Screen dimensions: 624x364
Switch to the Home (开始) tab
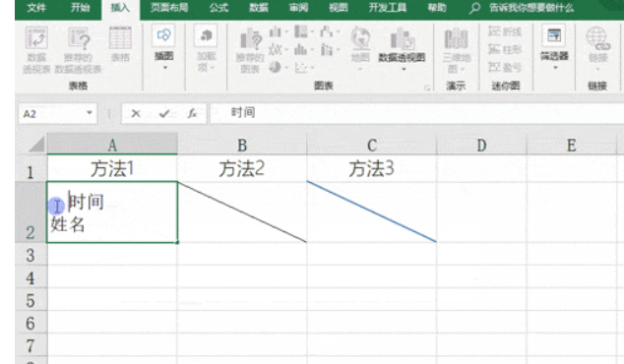click(80, 8)
